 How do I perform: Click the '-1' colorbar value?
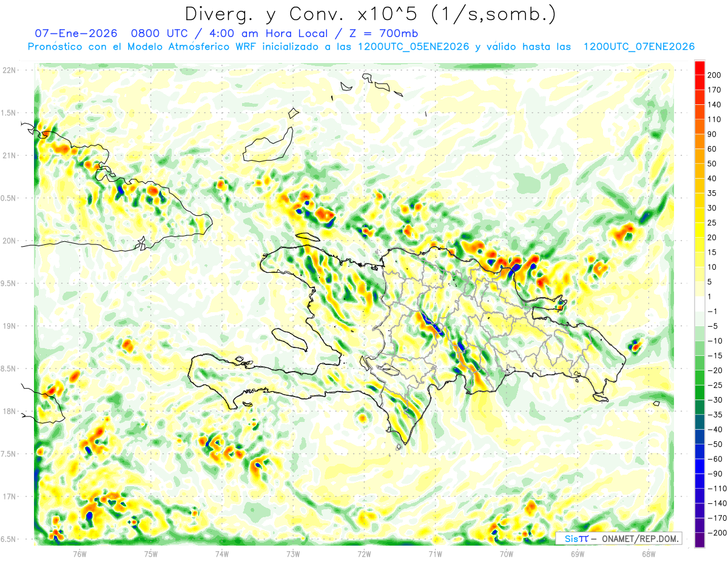click(x=712, y=312)
